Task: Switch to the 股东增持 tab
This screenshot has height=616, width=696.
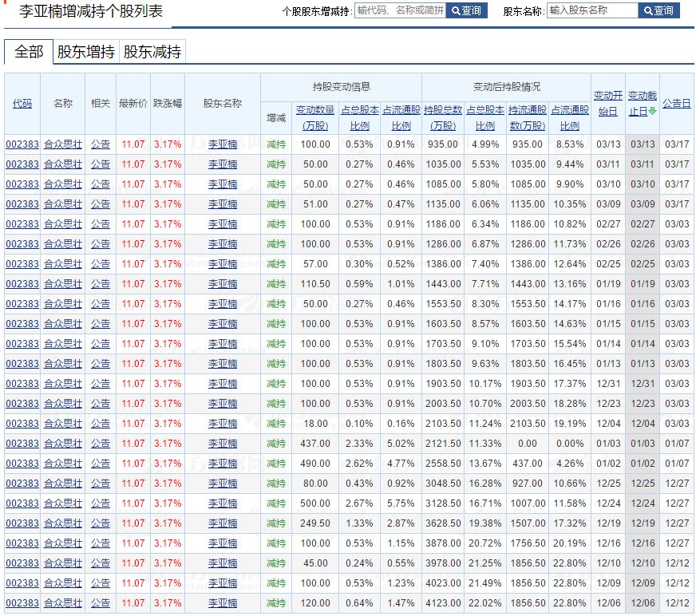Action: coord(86,52)
